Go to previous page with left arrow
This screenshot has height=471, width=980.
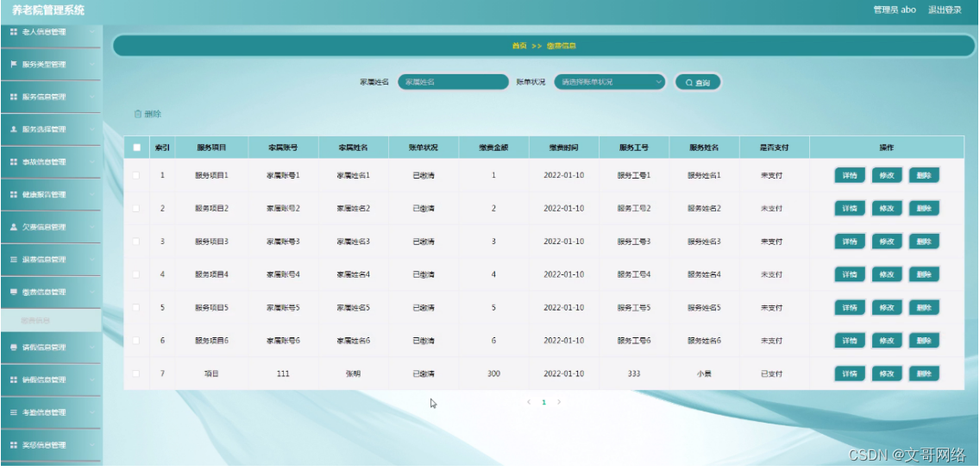click(x=529, y=402)
